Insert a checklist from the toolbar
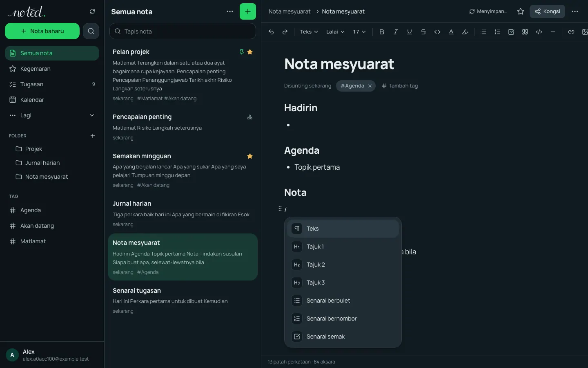Screen dimensions: 588x368 [x=511, y=32]
